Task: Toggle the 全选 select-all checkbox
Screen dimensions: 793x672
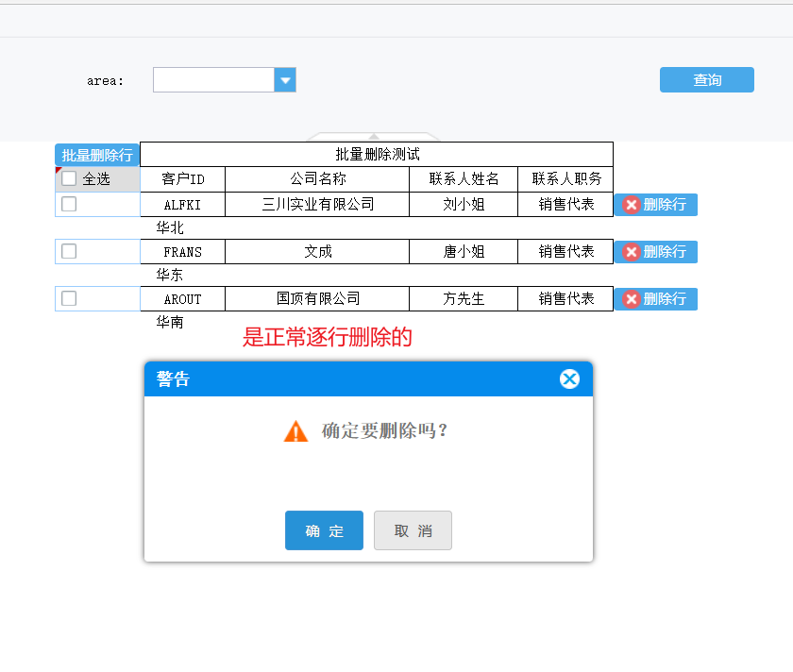Action: (69, 178)
